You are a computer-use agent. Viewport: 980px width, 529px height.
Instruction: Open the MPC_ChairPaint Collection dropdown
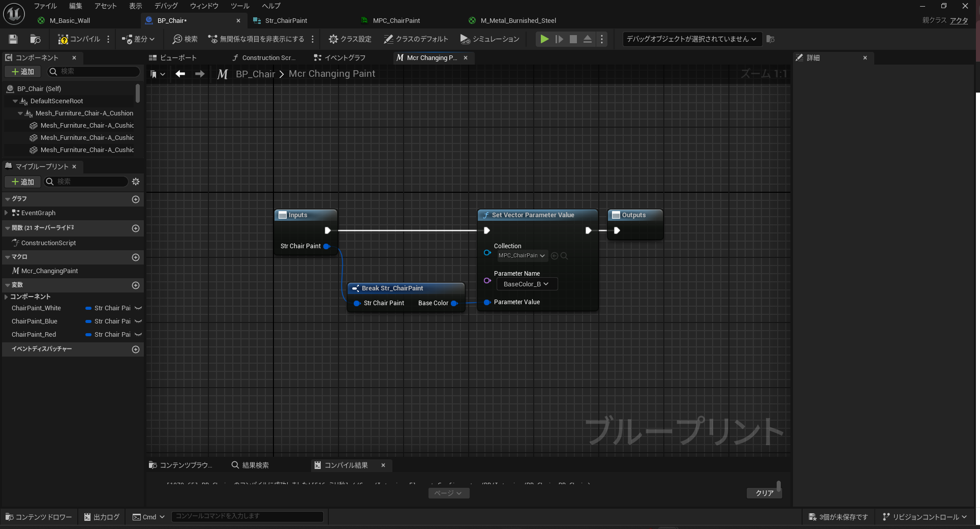click(522, 256)
